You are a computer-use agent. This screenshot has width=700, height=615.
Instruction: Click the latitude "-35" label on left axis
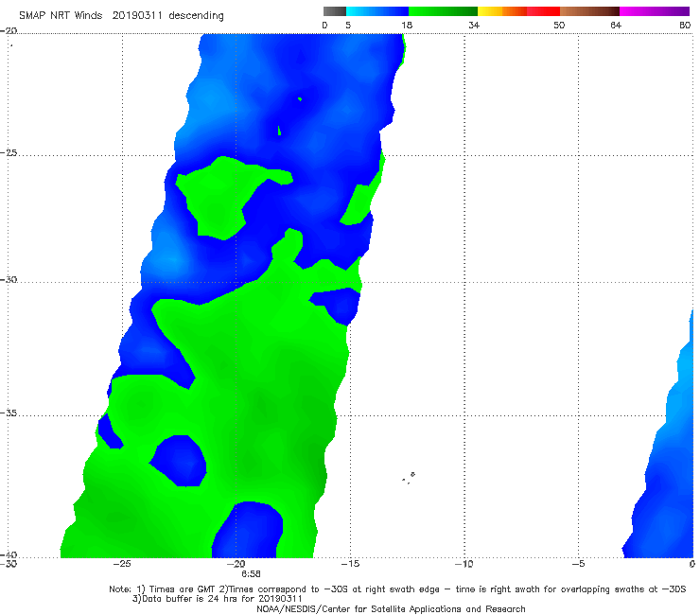(x=9, y=413)
